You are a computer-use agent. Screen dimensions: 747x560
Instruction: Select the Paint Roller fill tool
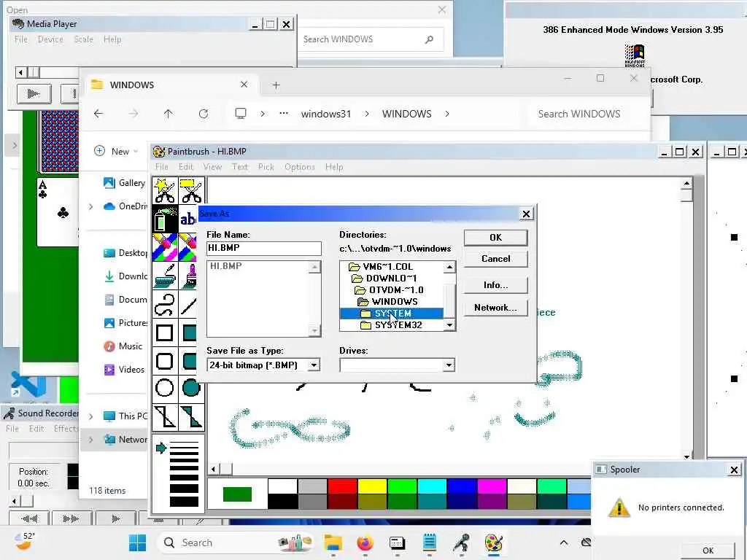pos(165,275)
